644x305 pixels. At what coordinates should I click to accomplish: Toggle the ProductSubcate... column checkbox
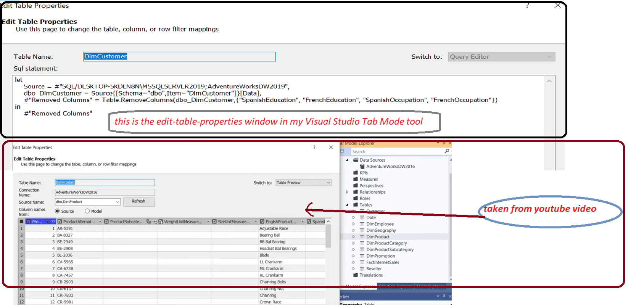point(106,222)
